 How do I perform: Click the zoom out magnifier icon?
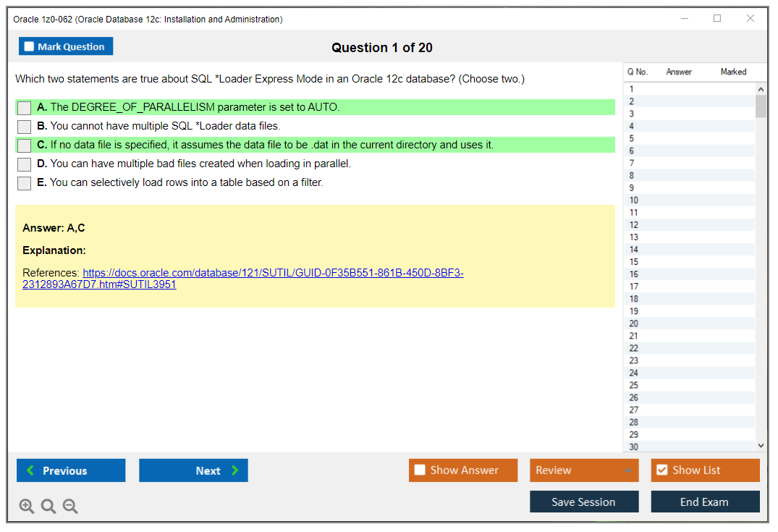tap(70, 507)
